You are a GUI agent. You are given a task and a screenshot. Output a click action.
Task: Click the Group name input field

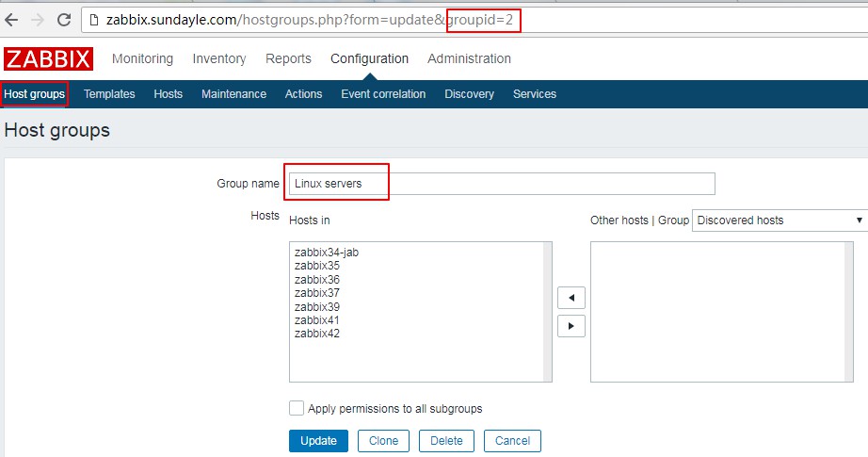(500, 184)
